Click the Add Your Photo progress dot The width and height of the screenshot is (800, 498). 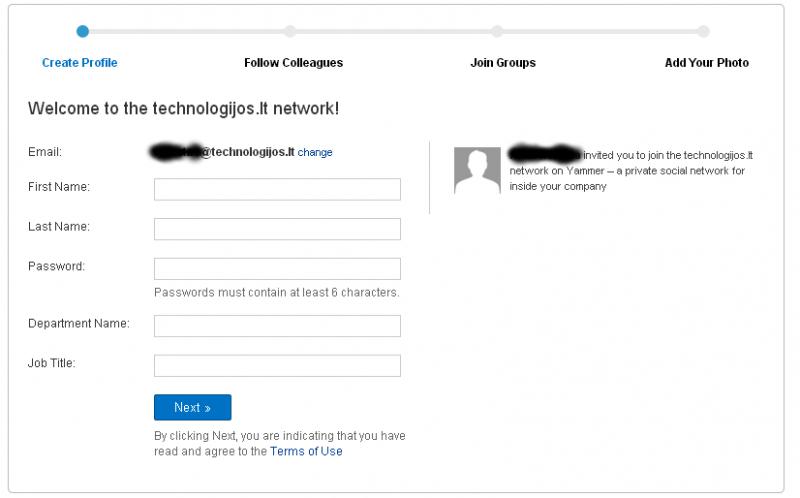pyautogui.click(x=704, y=32)
